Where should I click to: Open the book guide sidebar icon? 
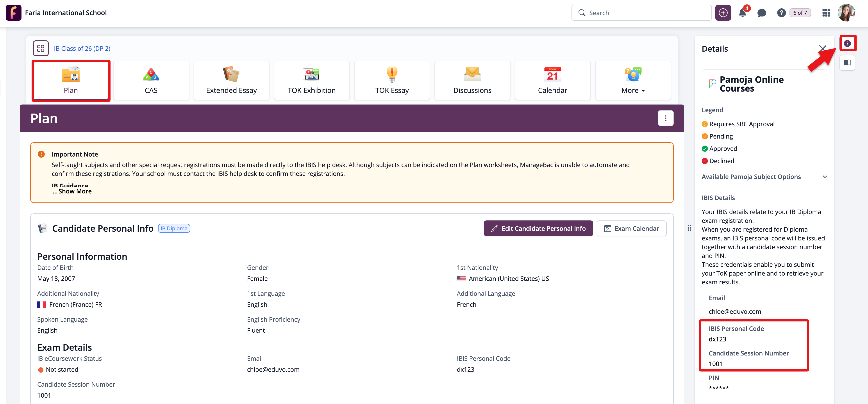coord(847,63)
